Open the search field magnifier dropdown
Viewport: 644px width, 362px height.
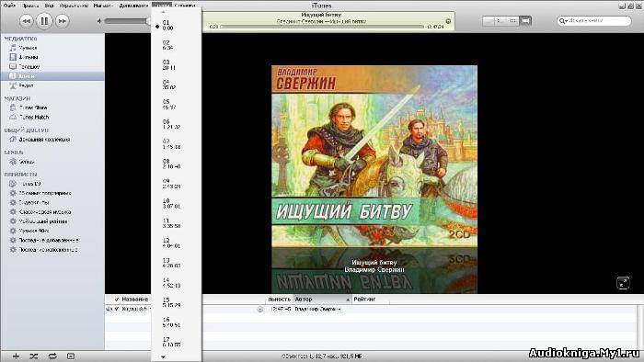[x=563, y=20]
